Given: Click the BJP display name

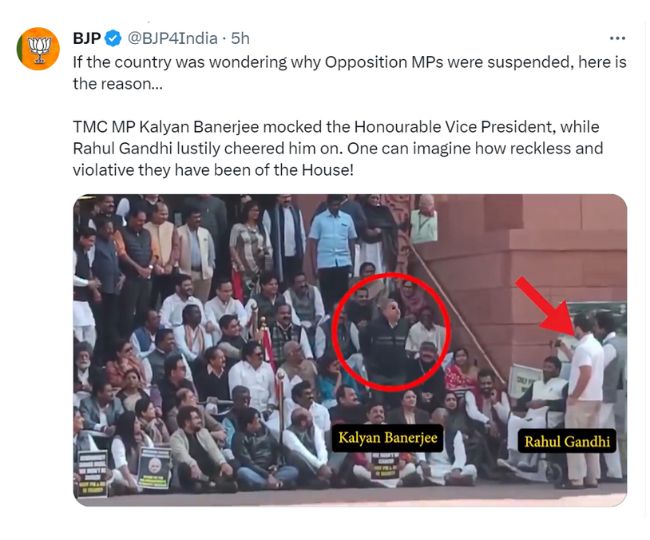Looking at the screenshot, I should click(x=87, y=39).
